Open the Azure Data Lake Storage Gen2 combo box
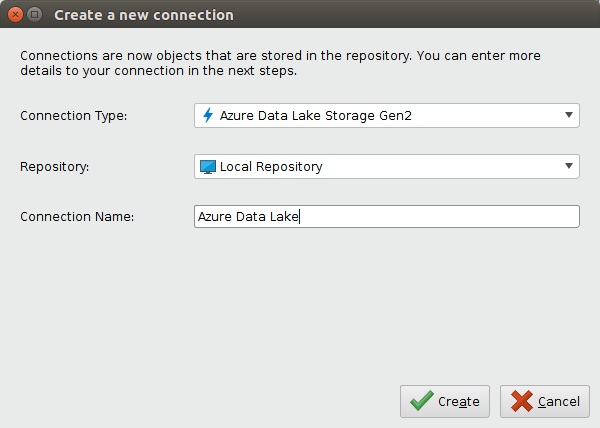Screen dimensions: 600x428 pos(385,116)
